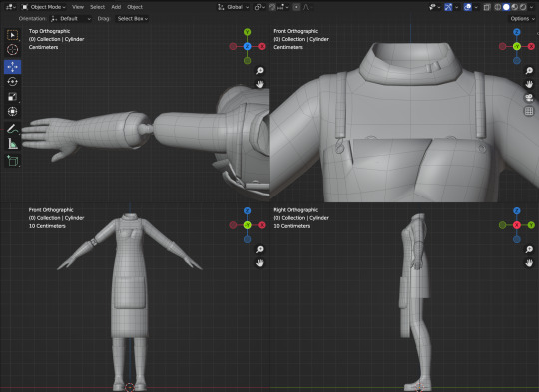Image resolution: width=539 pixels, height=392 pixels.
Task: Expand gizmo options dropdown arrow
Action: pos(457,7)
